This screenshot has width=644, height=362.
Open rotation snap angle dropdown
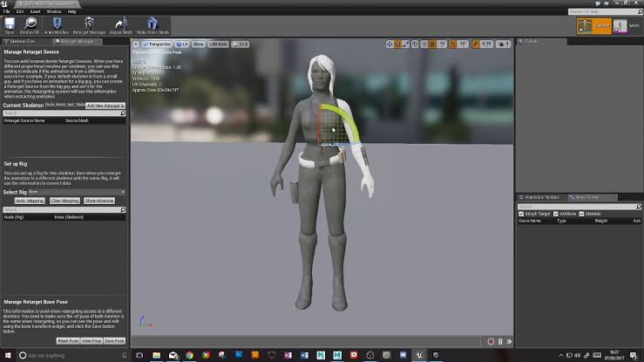click(x=463, y=44)
